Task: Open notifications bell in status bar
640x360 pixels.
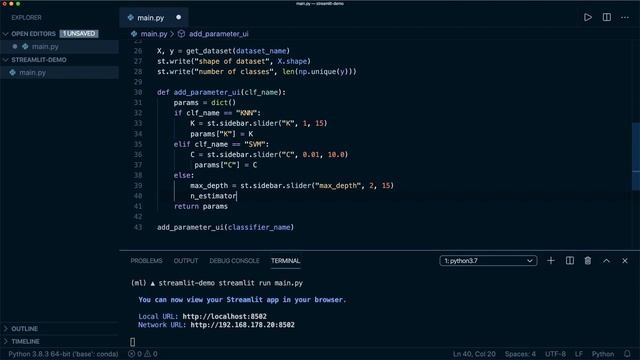Action: 627,354
